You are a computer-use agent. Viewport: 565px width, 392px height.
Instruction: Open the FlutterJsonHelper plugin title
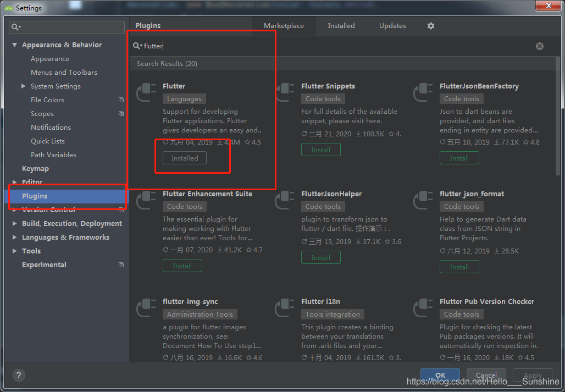coord(331,194)
